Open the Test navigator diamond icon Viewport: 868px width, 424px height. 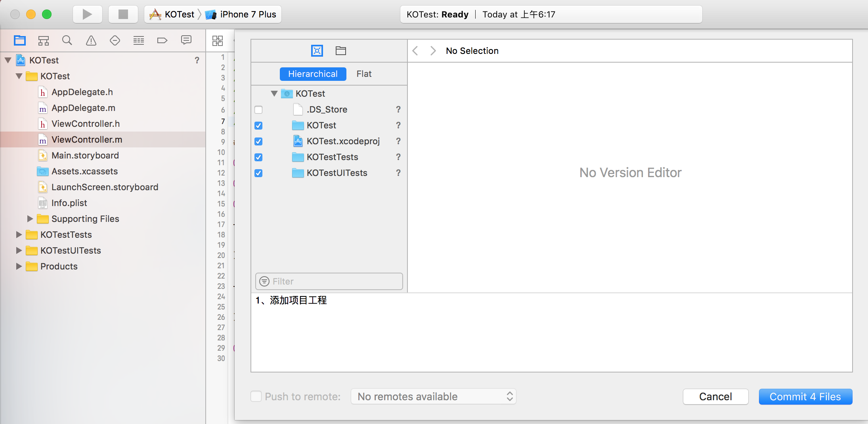point(115,40)
